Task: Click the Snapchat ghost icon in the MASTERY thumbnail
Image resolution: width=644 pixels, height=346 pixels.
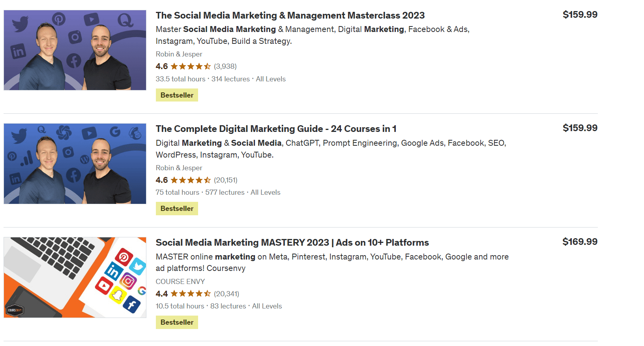Action: (118, 295)
